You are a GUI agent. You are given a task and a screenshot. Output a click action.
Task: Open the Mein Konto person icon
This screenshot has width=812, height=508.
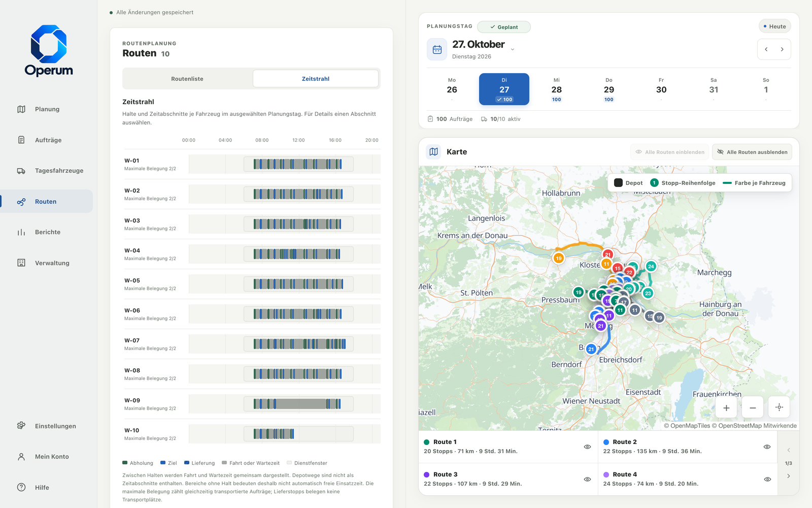[x=21, y=457]
